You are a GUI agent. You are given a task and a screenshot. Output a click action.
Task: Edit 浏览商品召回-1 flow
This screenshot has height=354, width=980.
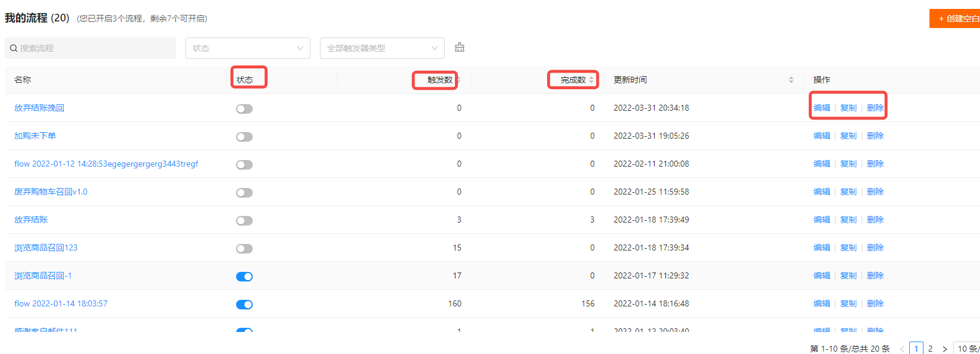(x=822, y=275)
